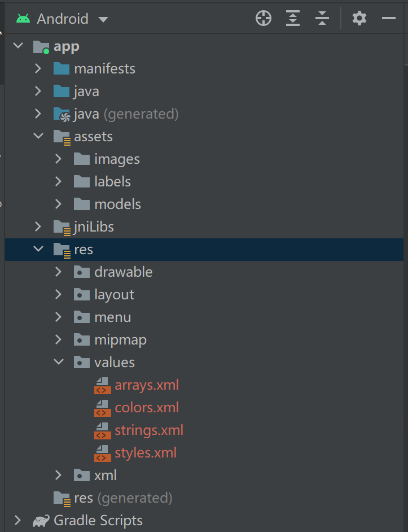Collapse the assets folder
408x532 pixels.
(x=37, y=136)
